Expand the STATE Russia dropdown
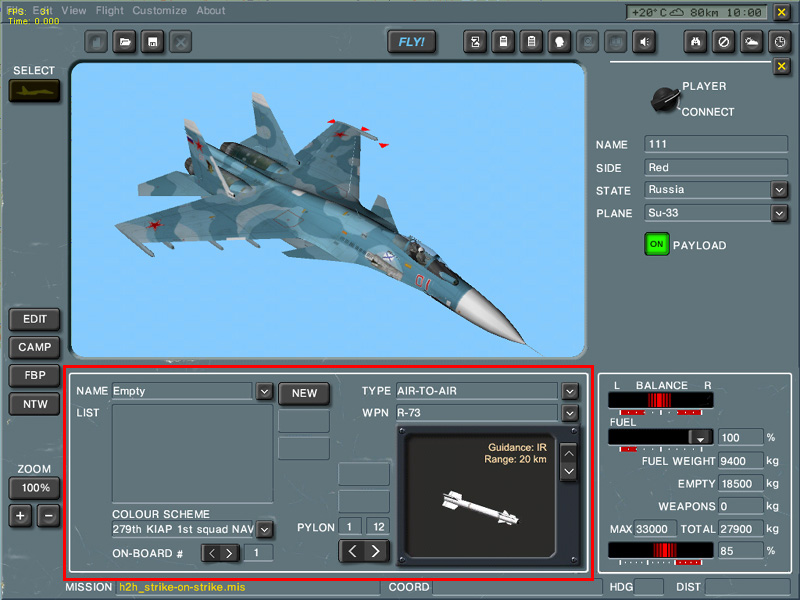 [x=779, y=190]
